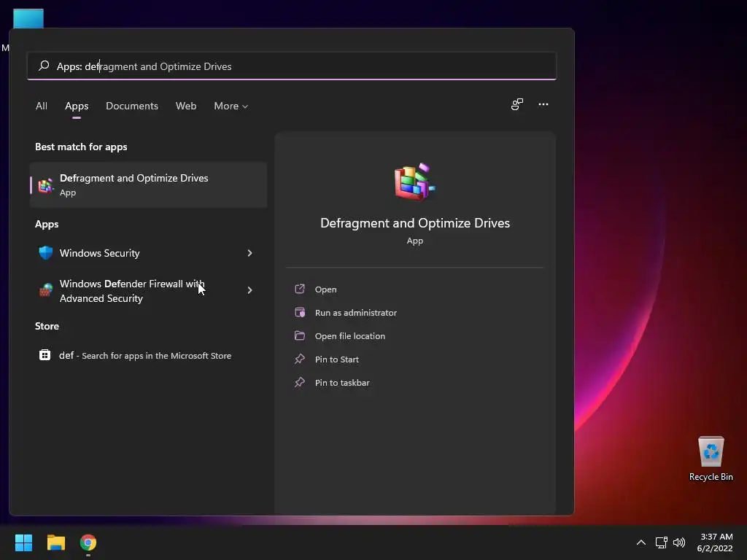Screen dimensions: 747x560
Task: Click the network tray icon
Action: (661, 542)
